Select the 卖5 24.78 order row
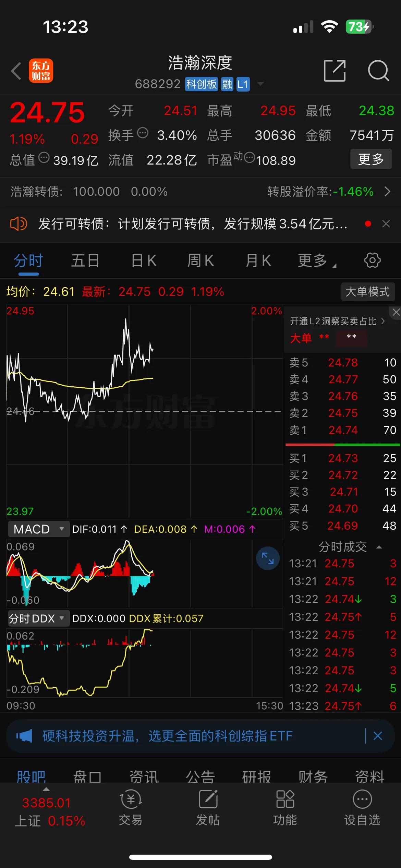401x868 pixels. (343, 362)
